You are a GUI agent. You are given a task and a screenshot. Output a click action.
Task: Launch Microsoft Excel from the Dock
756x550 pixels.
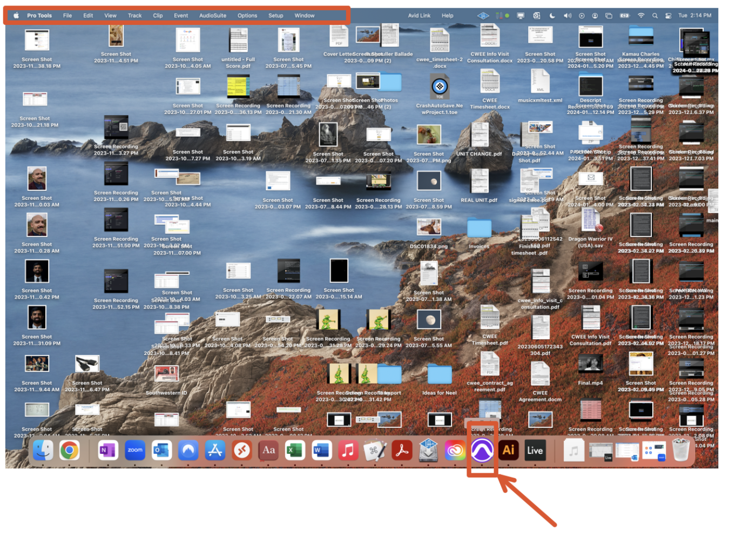[x=295, y=450]
